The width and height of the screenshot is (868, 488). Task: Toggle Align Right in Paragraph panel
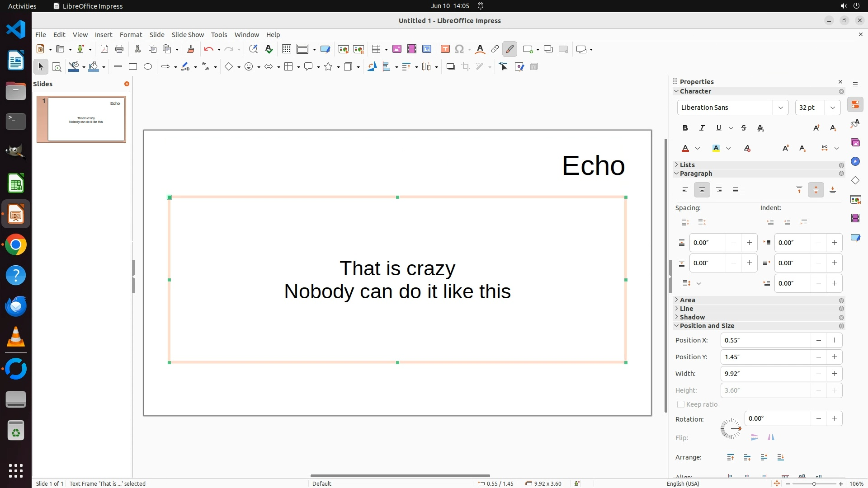(x=719, y=190)
